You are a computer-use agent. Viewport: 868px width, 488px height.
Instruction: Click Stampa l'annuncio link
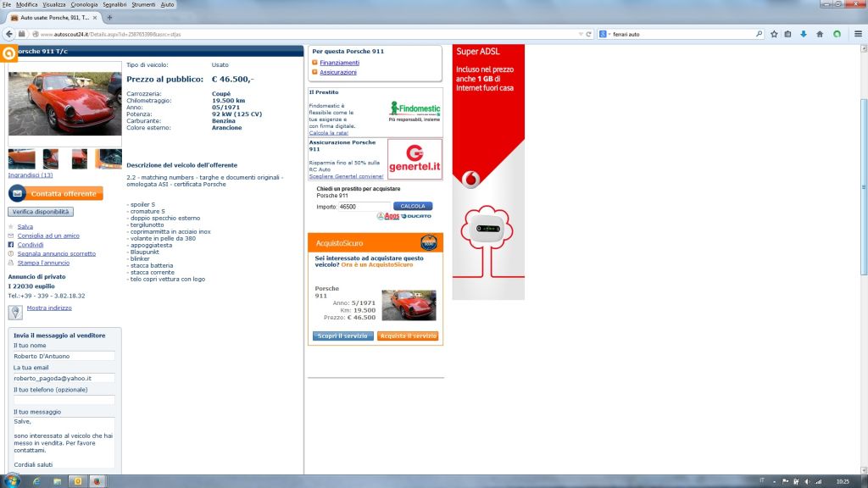44,263
